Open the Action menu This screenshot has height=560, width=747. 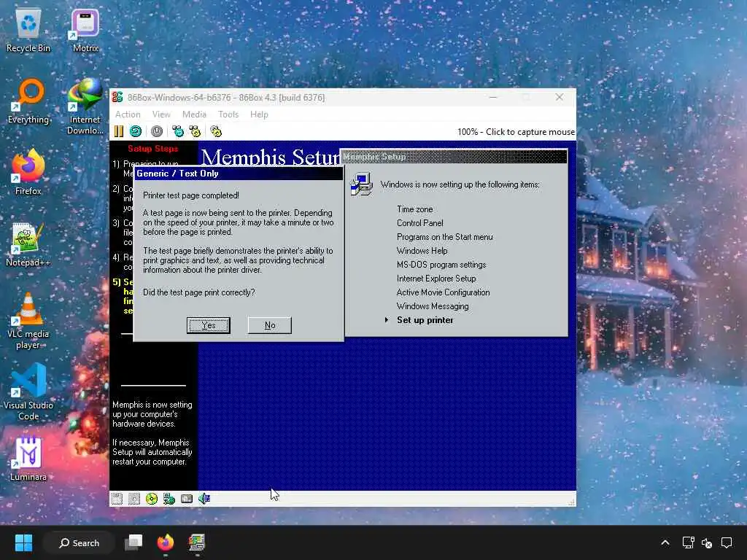[128, 114]
